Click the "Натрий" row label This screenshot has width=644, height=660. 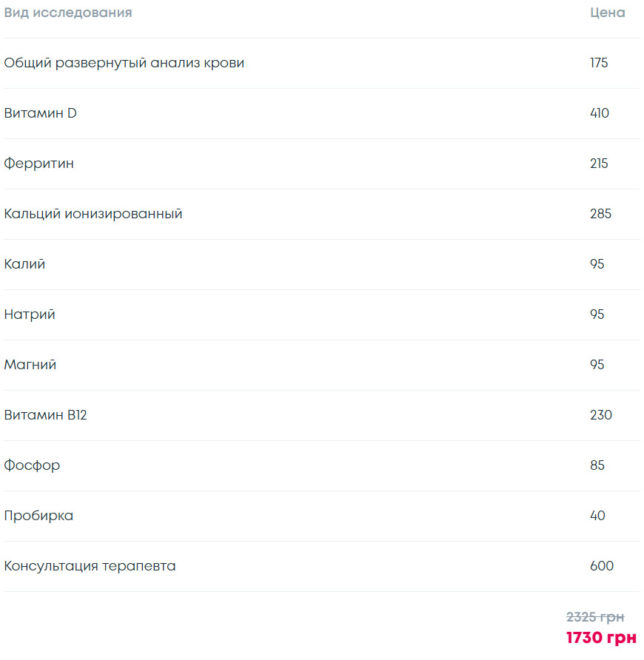click(30, 314)
